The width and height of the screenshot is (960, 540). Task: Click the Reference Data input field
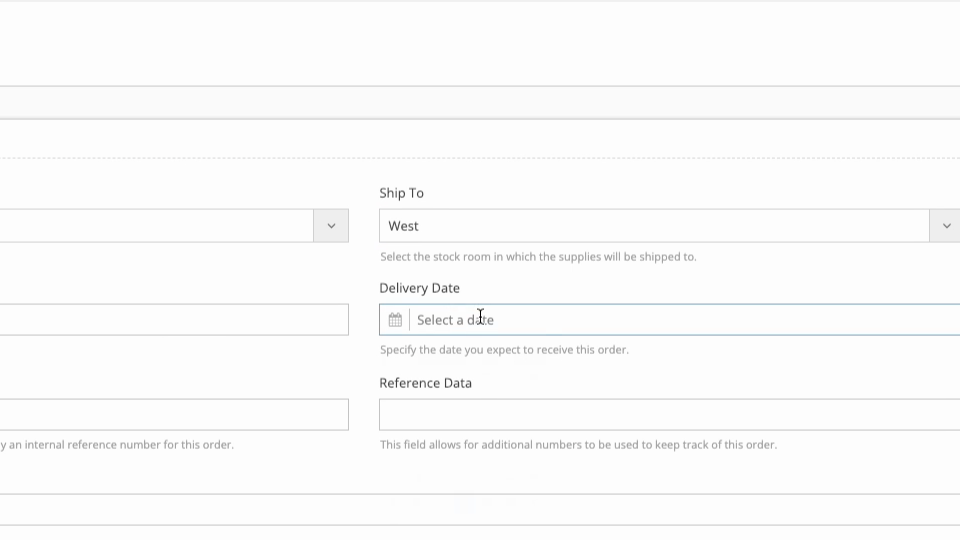pyautogui.click(x=669, y=414)
